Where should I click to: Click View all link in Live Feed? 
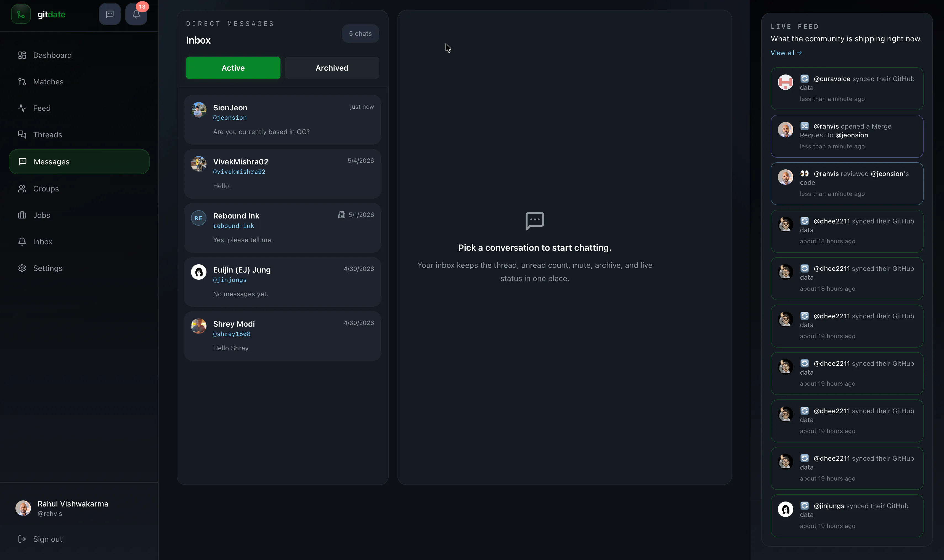tap(786, 53)
